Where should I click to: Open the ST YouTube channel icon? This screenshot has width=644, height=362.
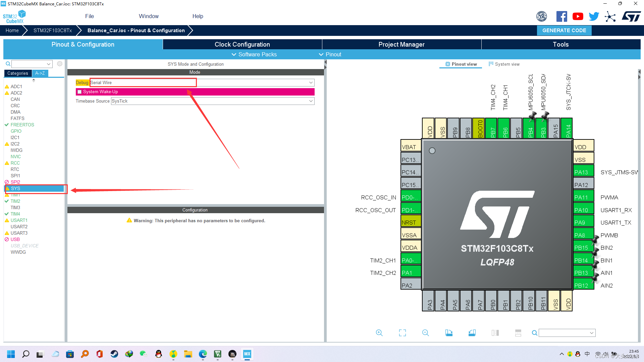pyautogui.click(x=578, y=16)
